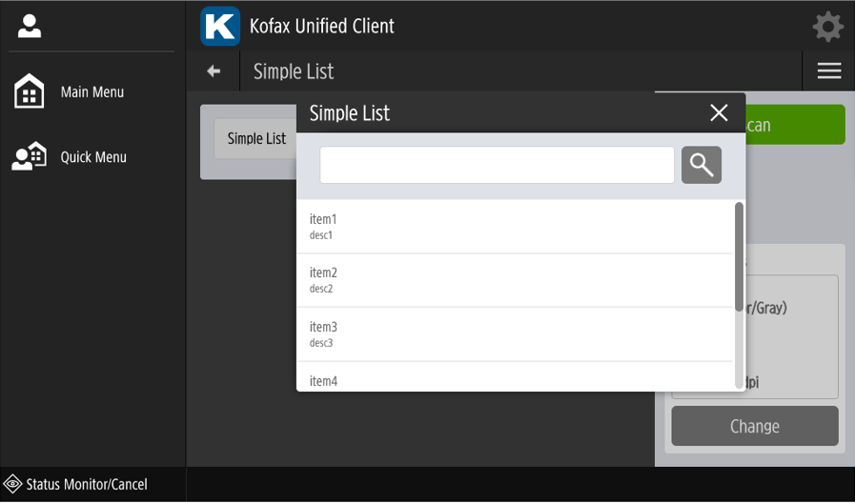Click the Kofax K logo
The height and width of the screenshot is (504, 855).
coord(220,26)
